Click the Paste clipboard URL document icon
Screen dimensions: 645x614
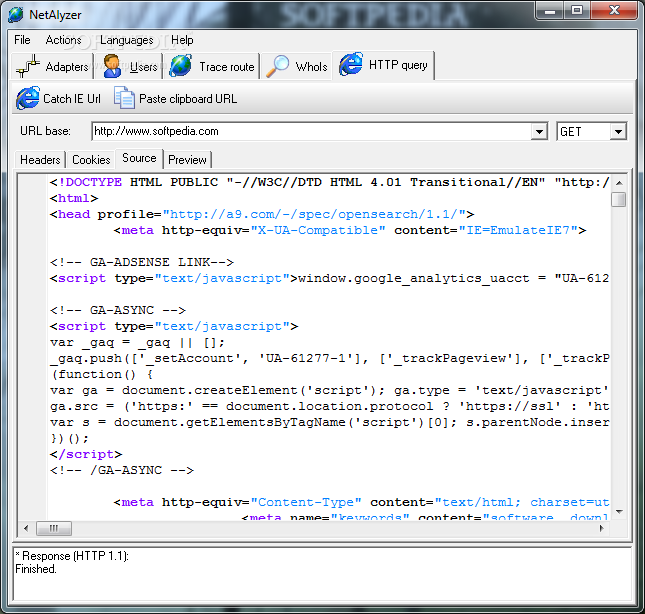tap(124, 98)
